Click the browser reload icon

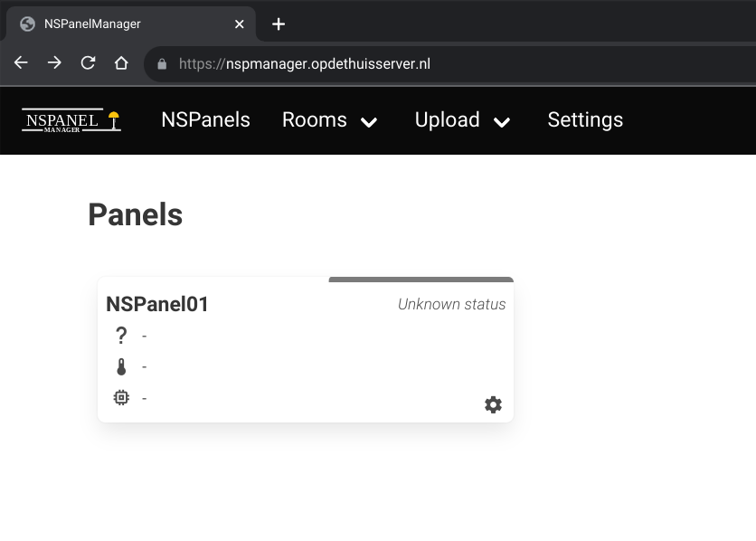pyautogui.click(x=88, y=64)
